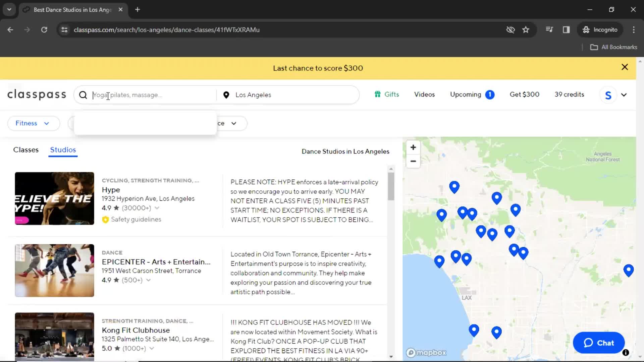The image size is (644, 362).
Task: Click the Kong Fit Clubhouse thumbnail
Action: (54, 337)
